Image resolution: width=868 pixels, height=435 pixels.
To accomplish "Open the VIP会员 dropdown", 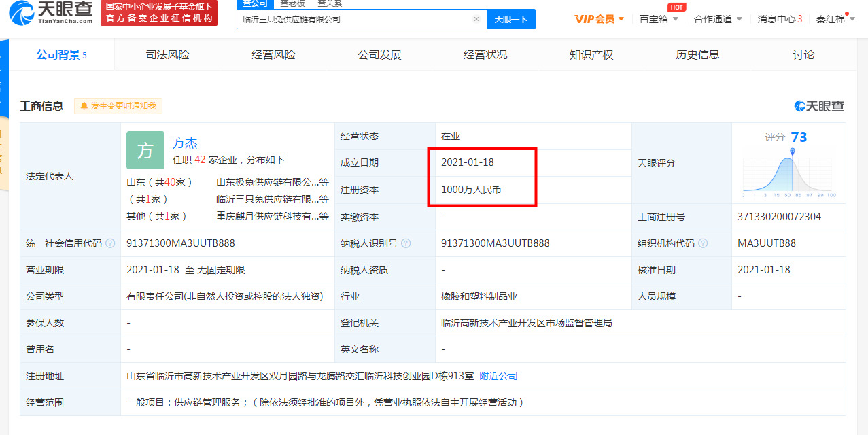I will pos(600,19).
